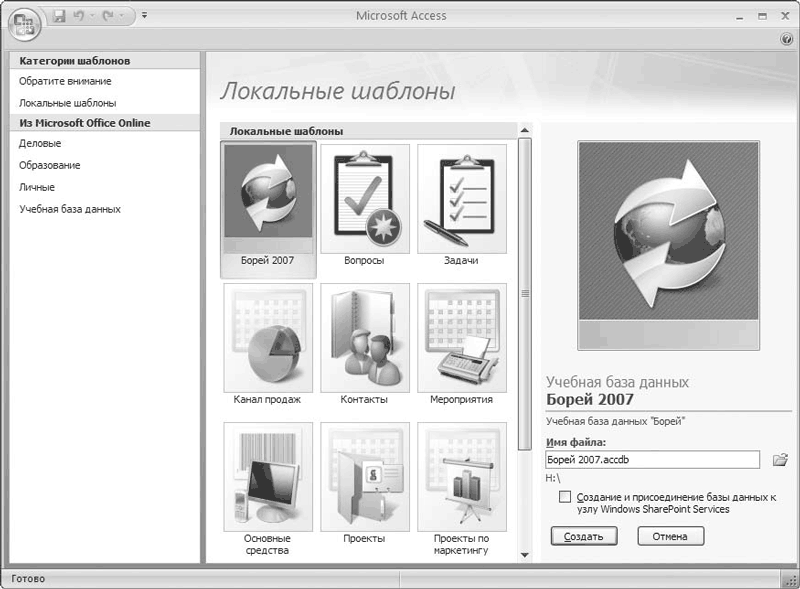Select the Борей 2007 template icon
The height and width of the screenshot is (589, 800).
[x=267, y=198]
